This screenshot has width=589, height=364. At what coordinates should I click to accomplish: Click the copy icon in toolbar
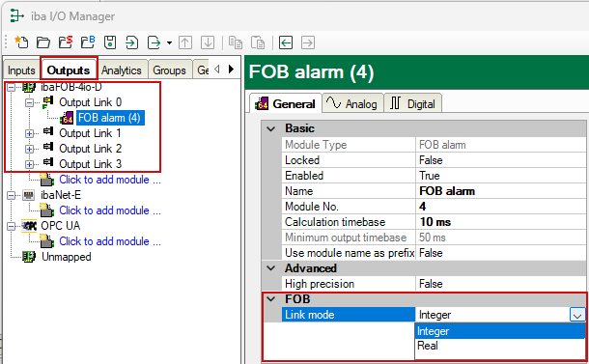click(236, 42)
